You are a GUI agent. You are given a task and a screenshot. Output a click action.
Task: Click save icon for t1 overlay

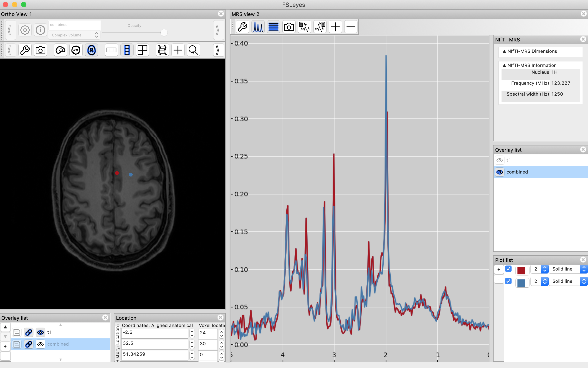17,332
